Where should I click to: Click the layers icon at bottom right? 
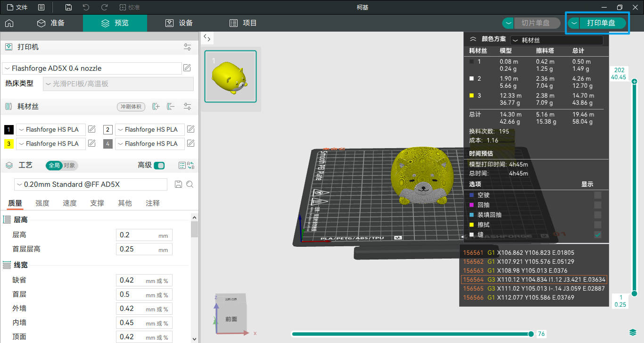633,333
